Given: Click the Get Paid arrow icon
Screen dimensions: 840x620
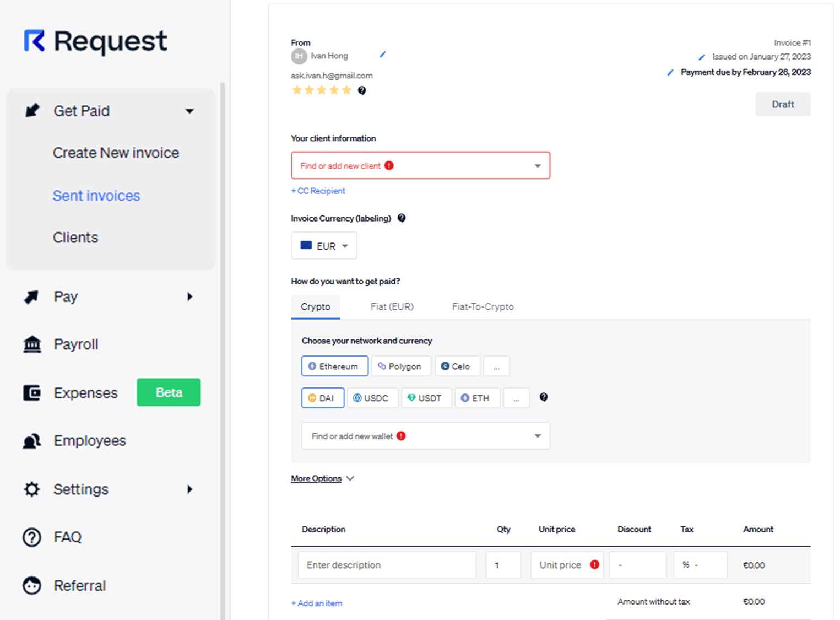Looking at the screenshot, I should tap(32, 110).
